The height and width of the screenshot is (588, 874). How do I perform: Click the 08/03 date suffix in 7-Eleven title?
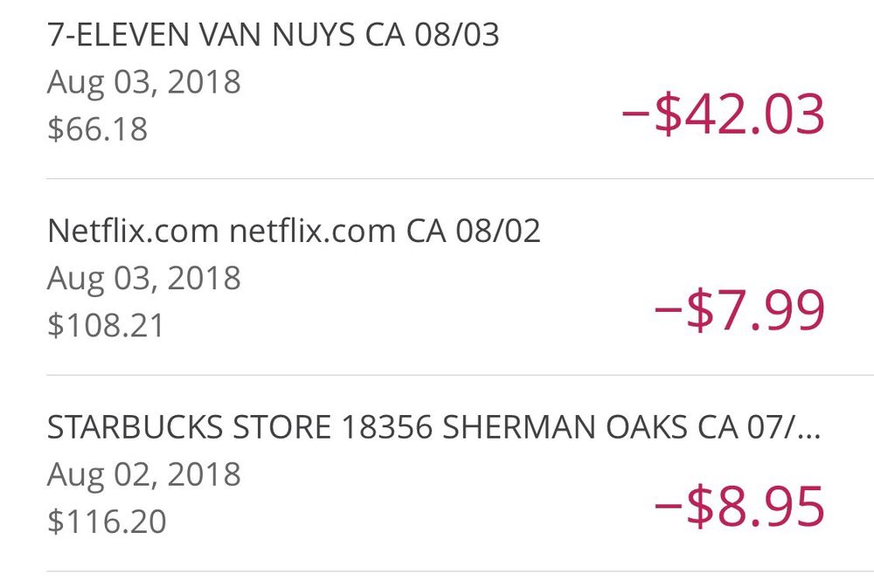point(457,36)
